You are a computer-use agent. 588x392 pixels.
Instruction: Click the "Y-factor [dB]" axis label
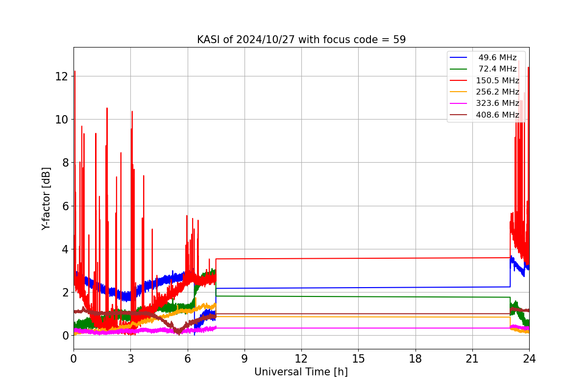pos(46,198)
